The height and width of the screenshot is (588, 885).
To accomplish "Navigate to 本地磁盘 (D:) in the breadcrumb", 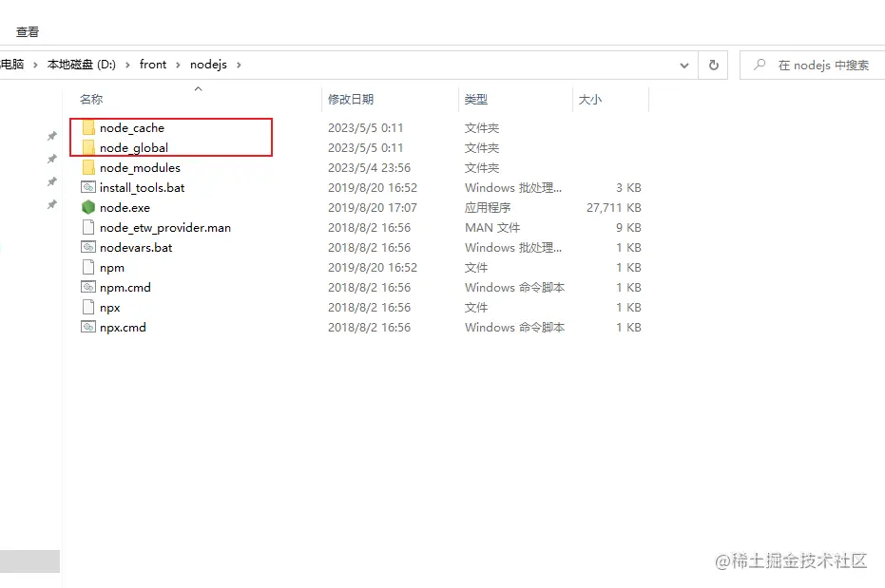I will pos(82,65).
